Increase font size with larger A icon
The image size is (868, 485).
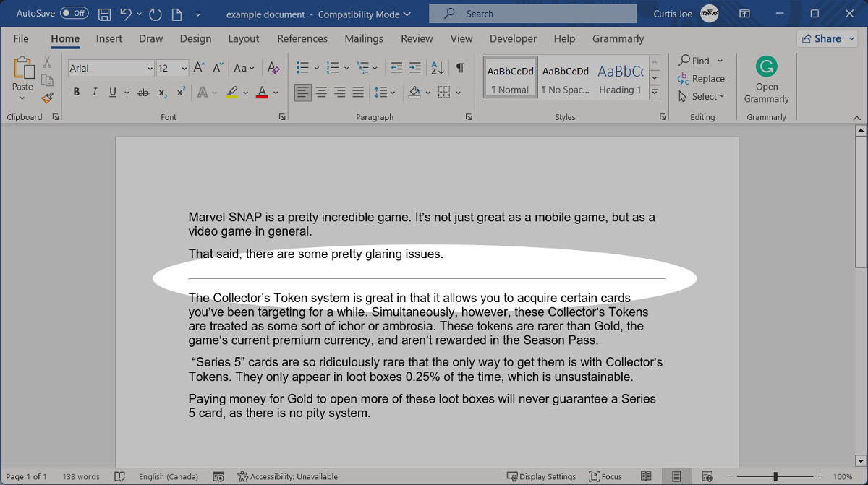click(200, 68)
